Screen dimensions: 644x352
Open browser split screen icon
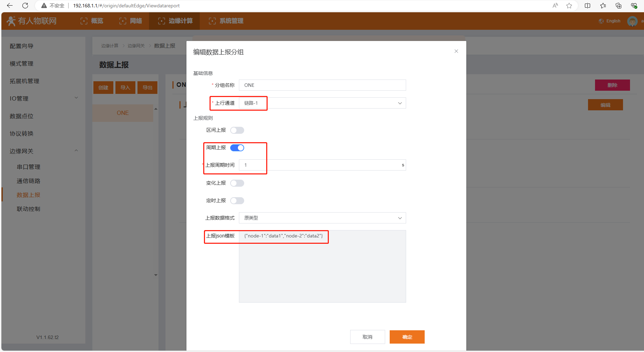587,6
